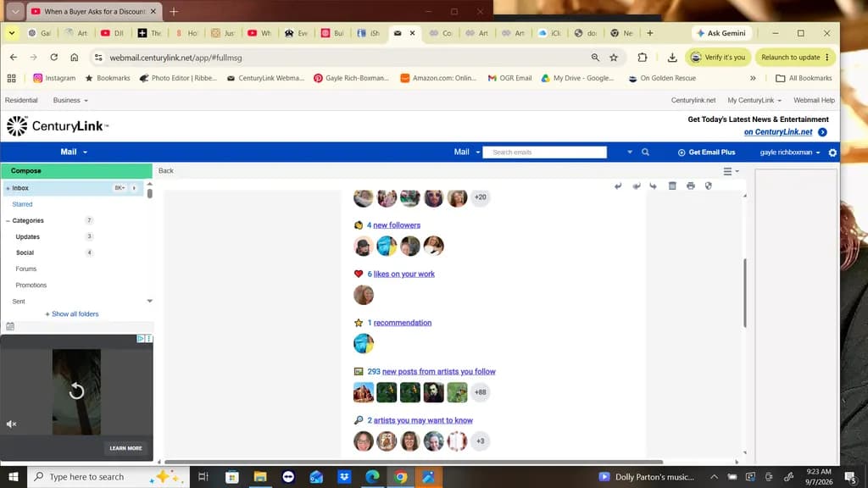The width and height of the screenshot is (868, 488).
Task: Print the open email
Action: pos(690,186)
